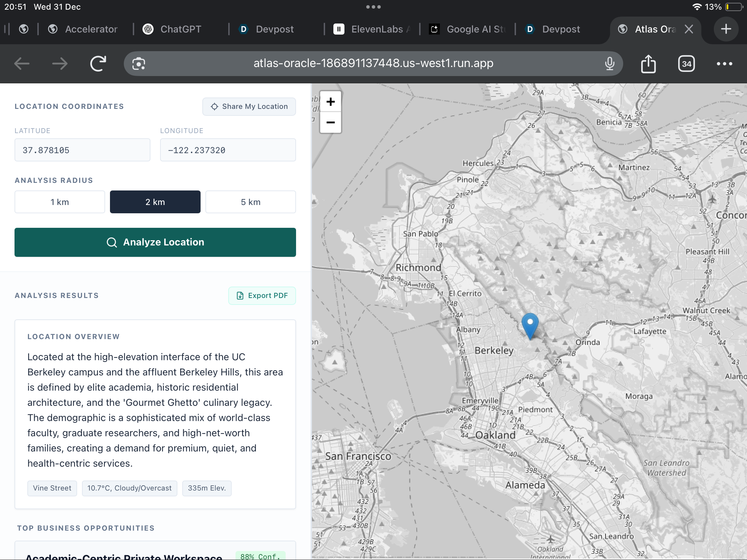Tap the browser reload icon
Viewport: 747px width, 560px height.
click(98, 64)
